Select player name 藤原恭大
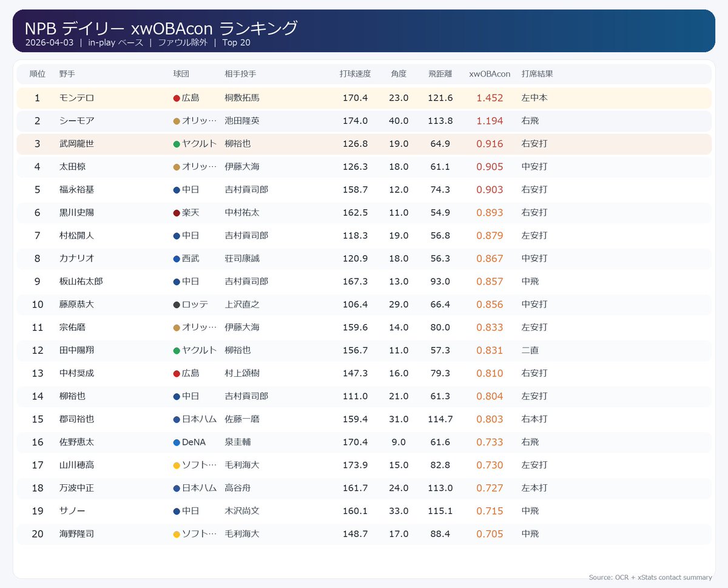This screenshot has width=728, height=588. point(76,304)
